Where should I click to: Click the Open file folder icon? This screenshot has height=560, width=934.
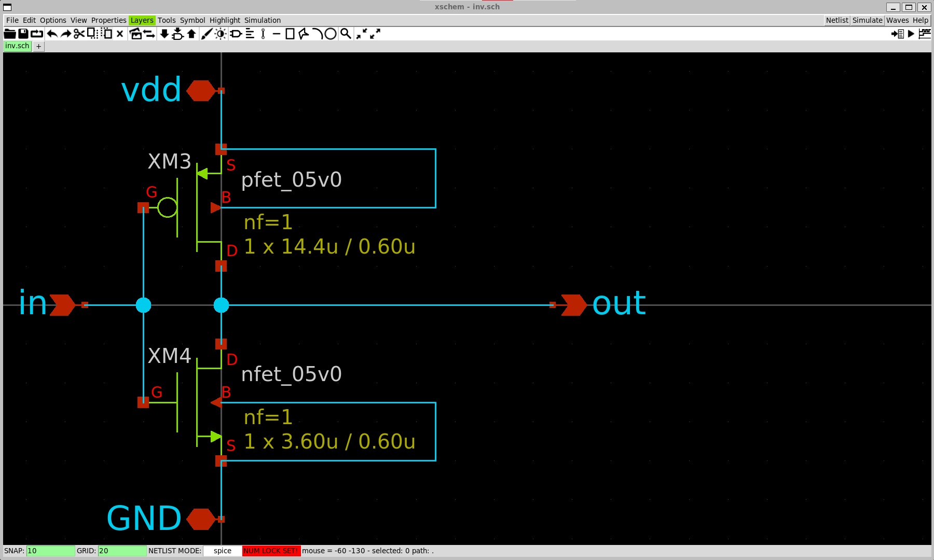10,34
